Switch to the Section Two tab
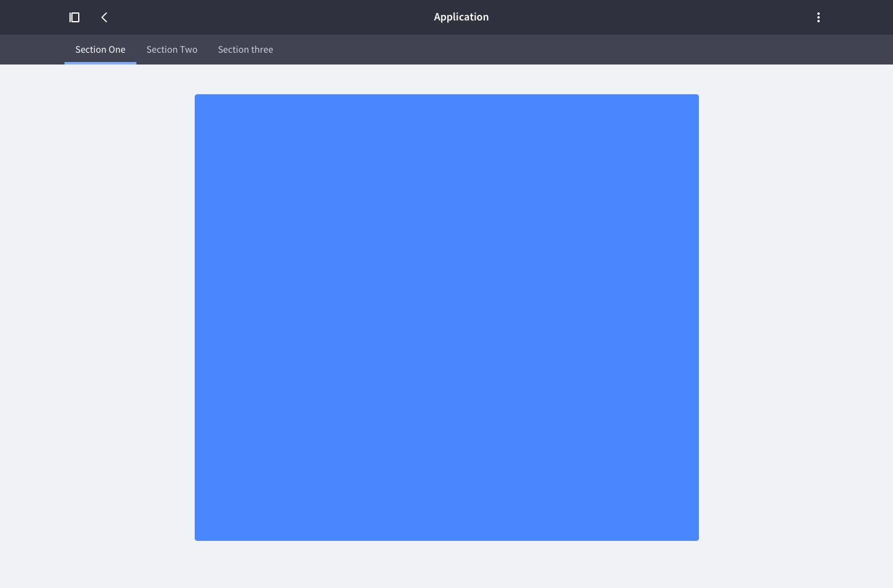Screen dimensions: 893x588 (171, 49)
